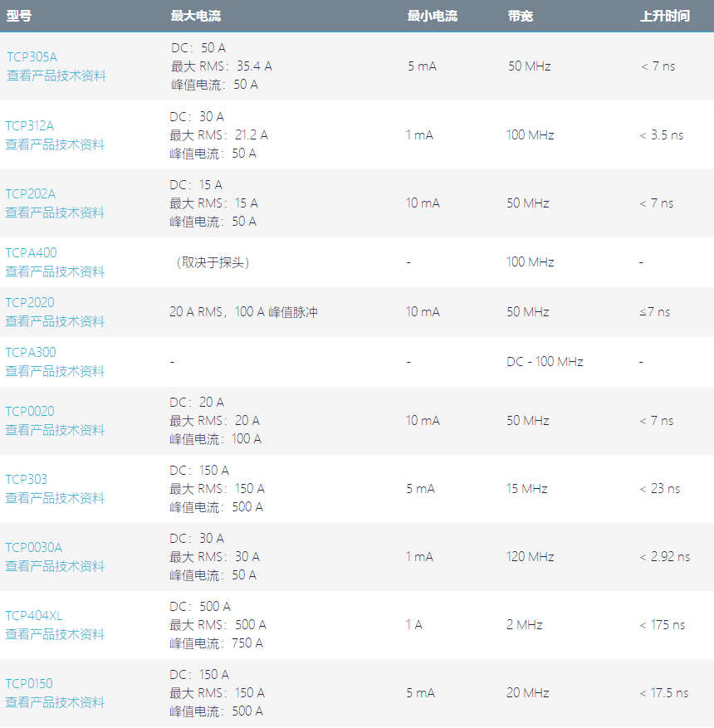Viewport: 714px width, 728px height.
Task: Open the TCP0020 model link
Action: [30, 412]
